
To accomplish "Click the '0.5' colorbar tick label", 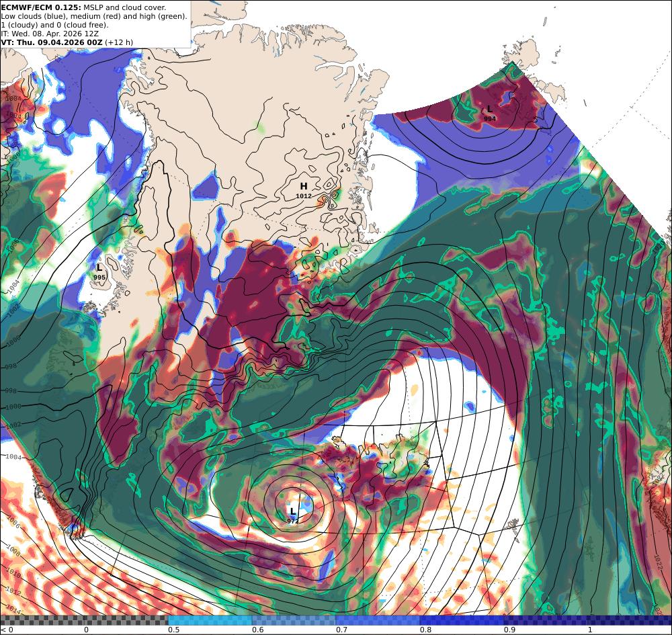I will pyautogui.click(x=173, y=630).
